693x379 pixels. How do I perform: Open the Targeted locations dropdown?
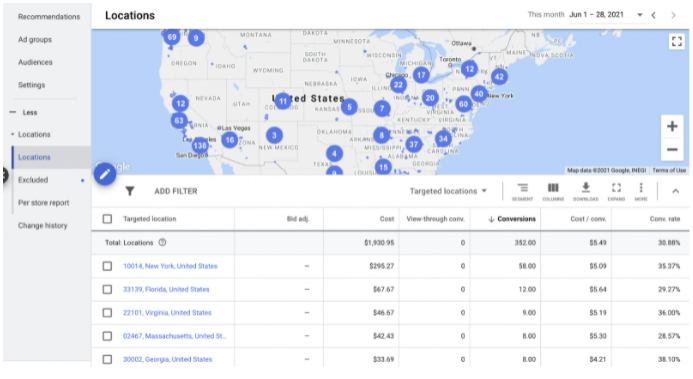448,191
